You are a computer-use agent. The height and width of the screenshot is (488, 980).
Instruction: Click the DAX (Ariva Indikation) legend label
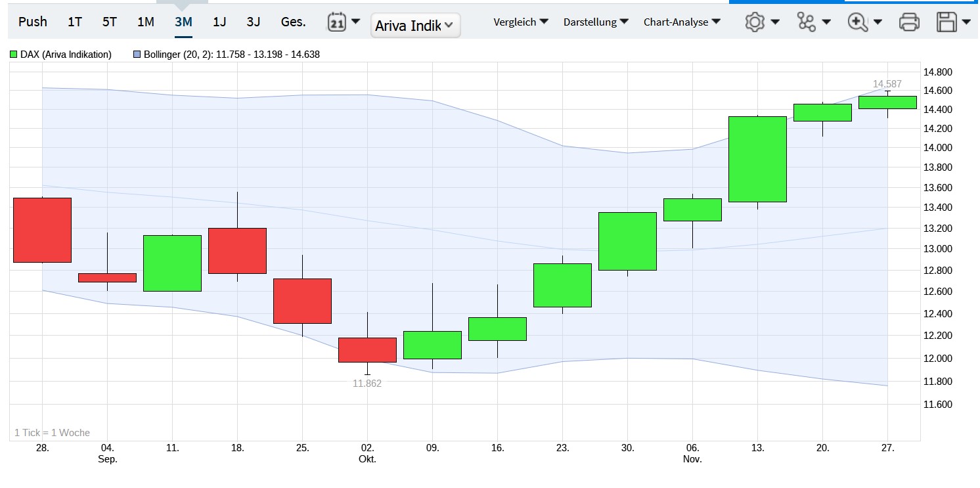pos(66,55)
